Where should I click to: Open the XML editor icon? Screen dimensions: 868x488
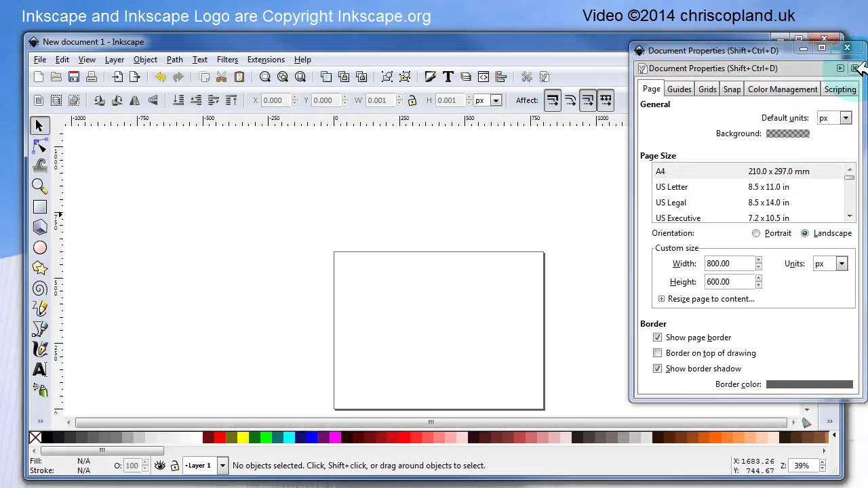click(x=484, y=77)
